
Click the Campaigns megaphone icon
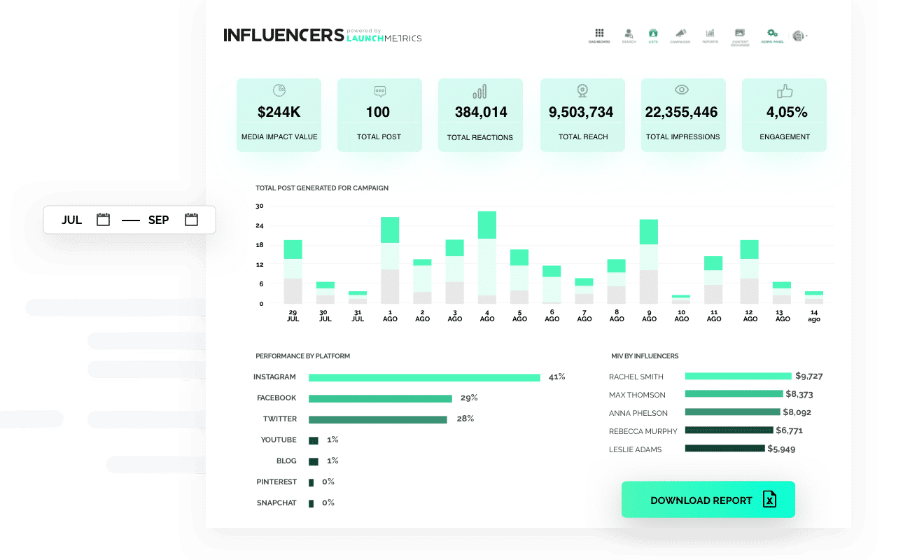tap(681, 33)
